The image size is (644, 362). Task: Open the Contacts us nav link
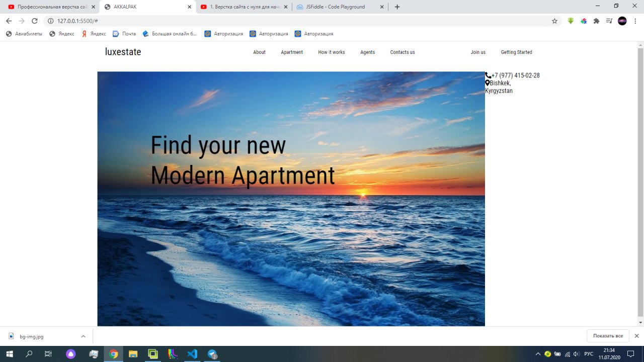(403, 52)
